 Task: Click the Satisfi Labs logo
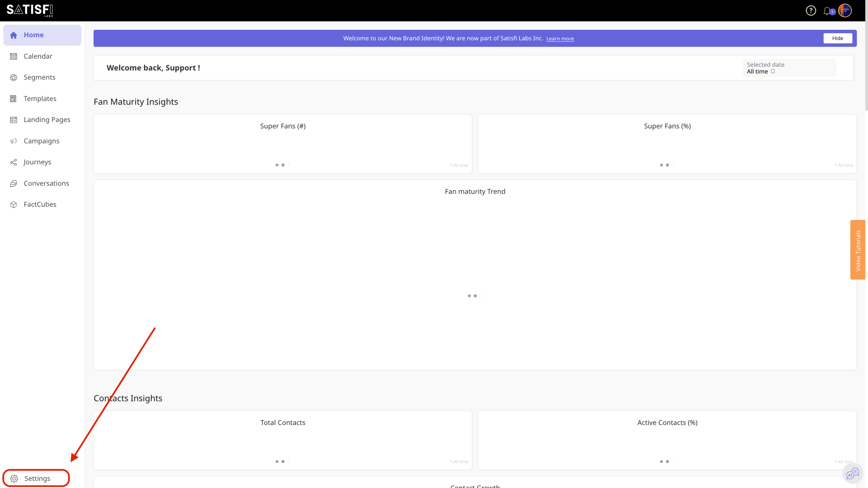click(x=30, y=10)
